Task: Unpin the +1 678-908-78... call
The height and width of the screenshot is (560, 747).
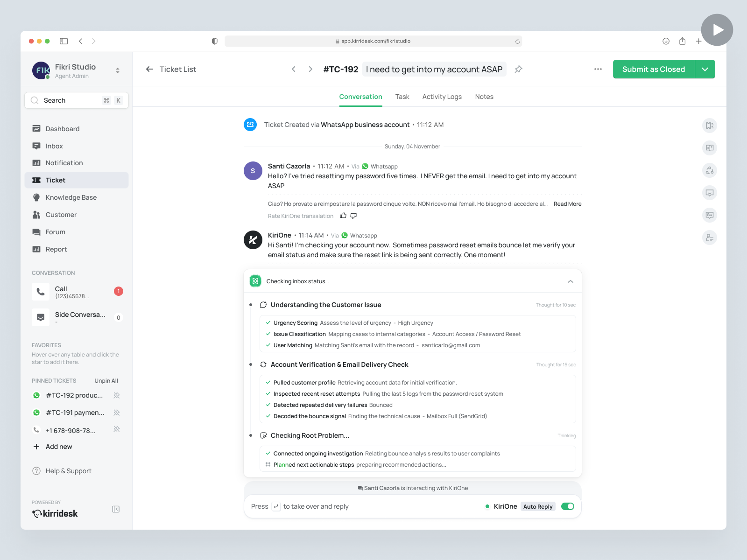Action: 117,429
